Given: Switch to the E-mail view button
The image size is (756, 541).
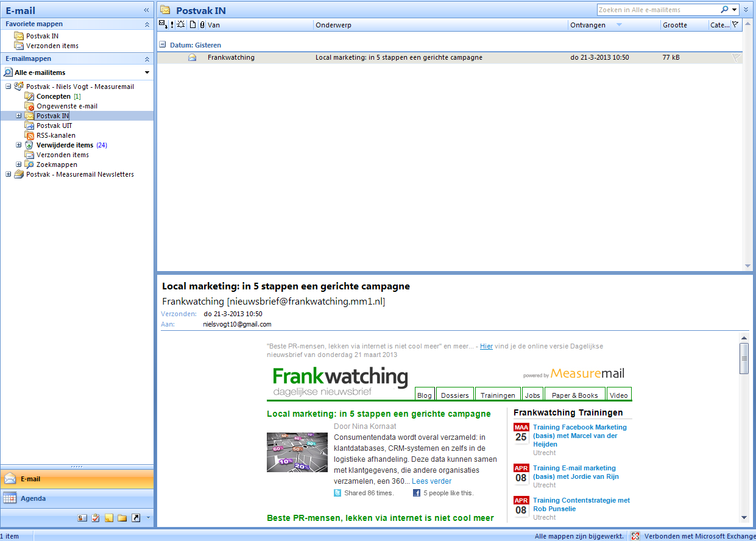Looking at the screenshot, I should (x=77, y=479).
